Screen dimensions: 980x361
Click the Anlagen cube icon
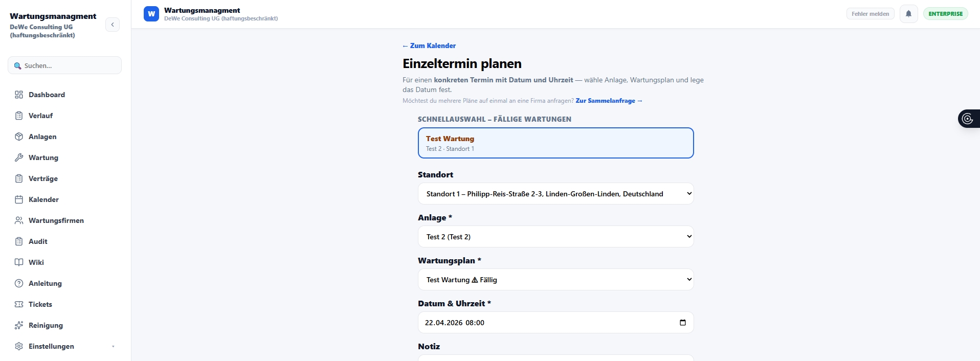[19, 137]
